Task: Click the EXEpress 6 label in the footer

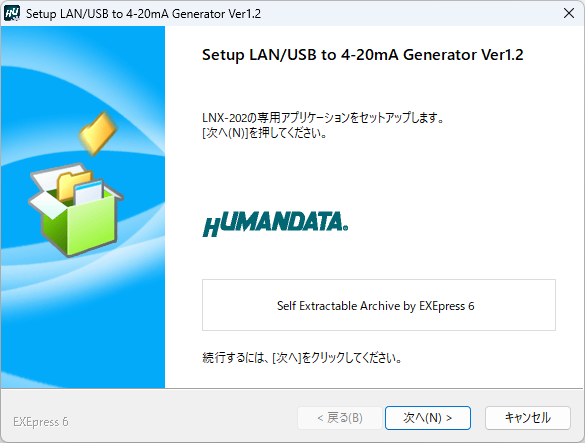Action: pos(41,422)
